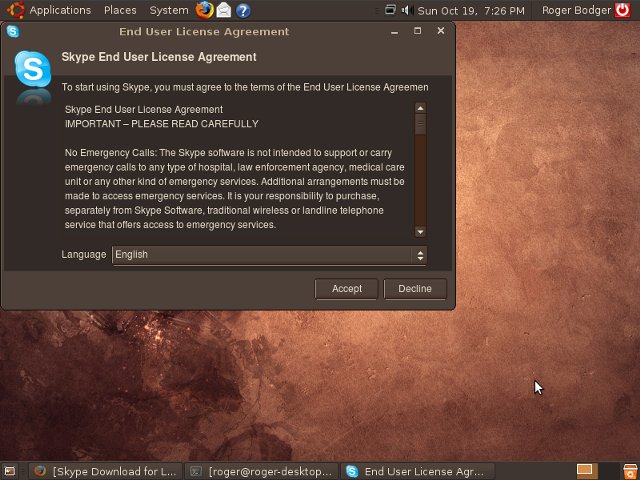Open the help icon in the panel
The width and height of the screenshot is (640, 480).
pyautogui.click(x=243, y=11)
